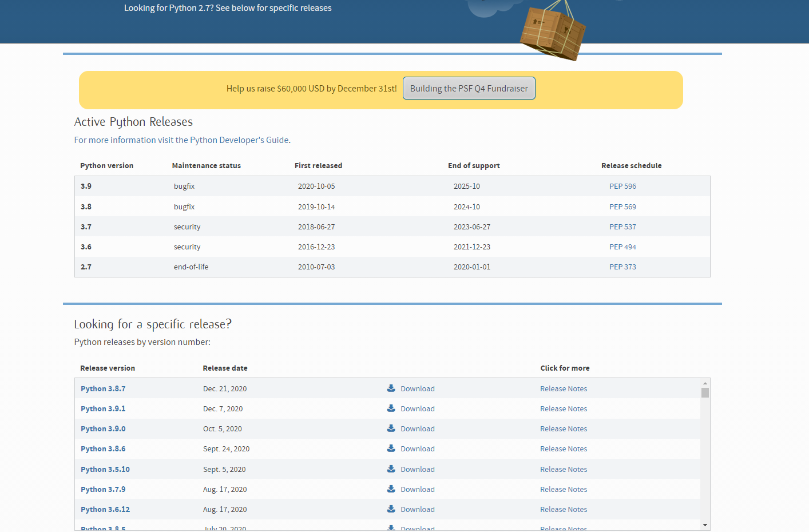809x532 pixels.
Task: Open PEP 537 release schedule
Action: click(x=622, y=227)
